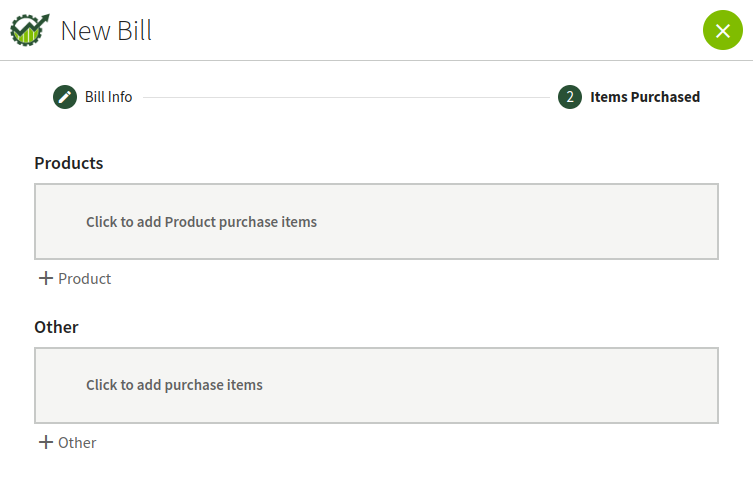Add a new Product line

[x=75, y=278]
